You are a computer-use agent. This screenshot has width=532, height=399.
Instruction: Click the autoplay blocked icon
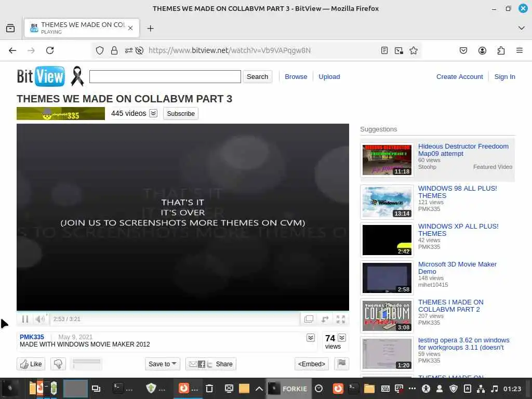[x=139, y=50]
